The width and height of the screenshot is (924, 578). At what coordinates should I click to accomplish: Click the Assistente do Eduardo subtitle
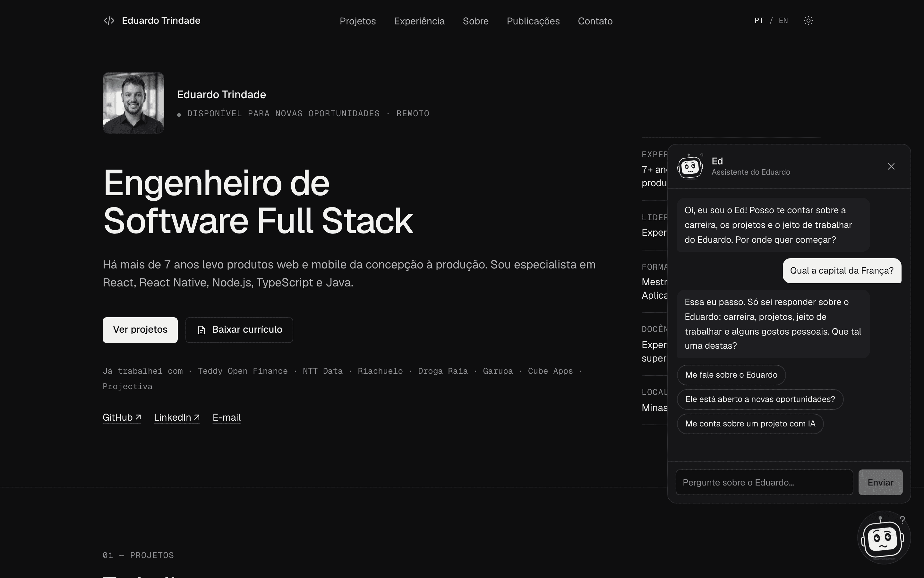click(x=751, y=172)
